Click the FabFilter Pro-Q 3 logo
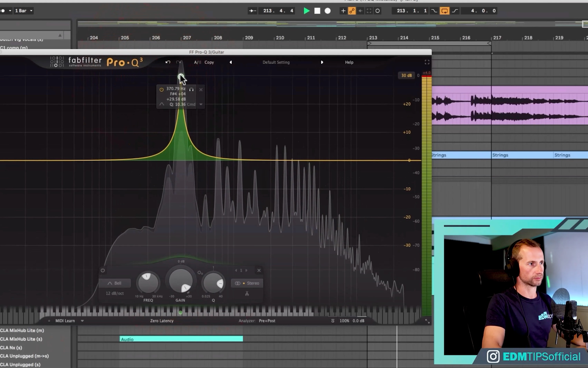 (97, 62)
